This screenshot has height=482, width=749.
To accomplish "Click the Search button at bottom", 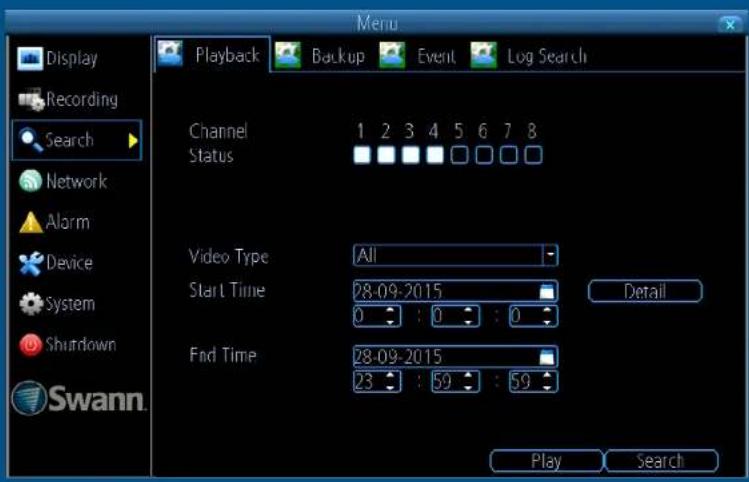I will (661, 461).
